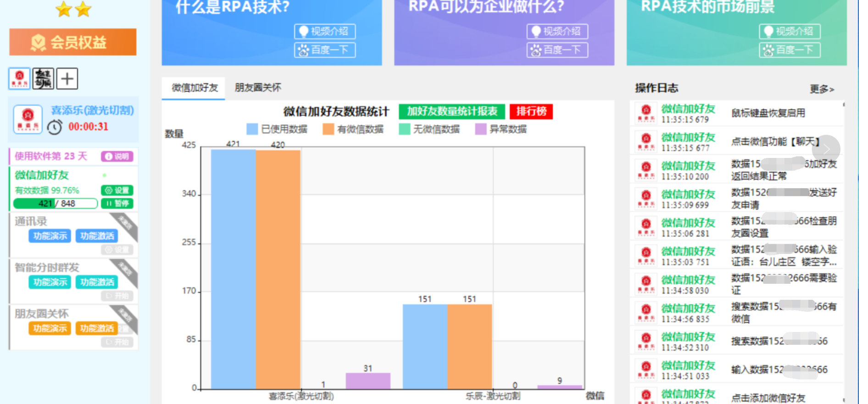The height and width of the screenshot is (404, 868).
Task: Play 视频介绍 on 什么是RPA技术 card
Action: tap(325, 31)
